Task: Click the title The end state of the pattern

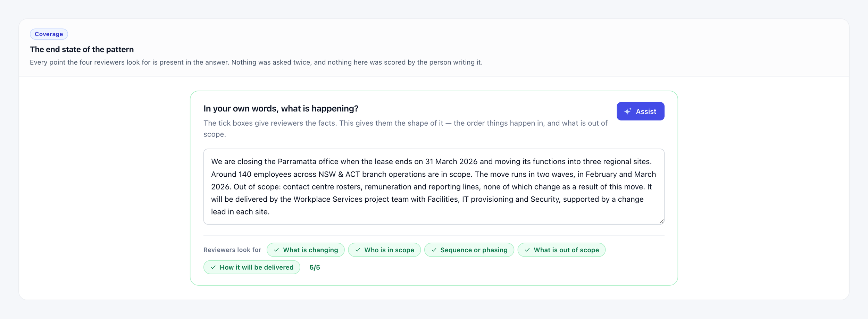Action: coord(82,49)
